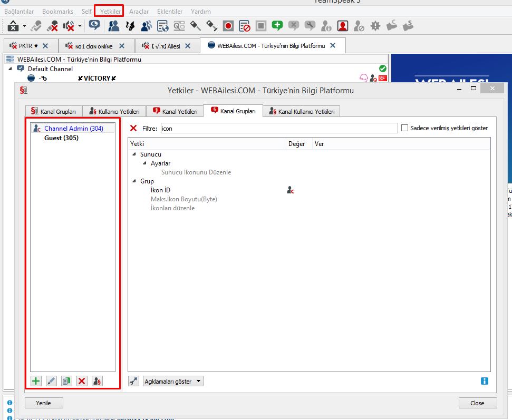Click pin icon left of Açıklamaları göster
The width and height of the screenshot is (512, 420).
133,381
